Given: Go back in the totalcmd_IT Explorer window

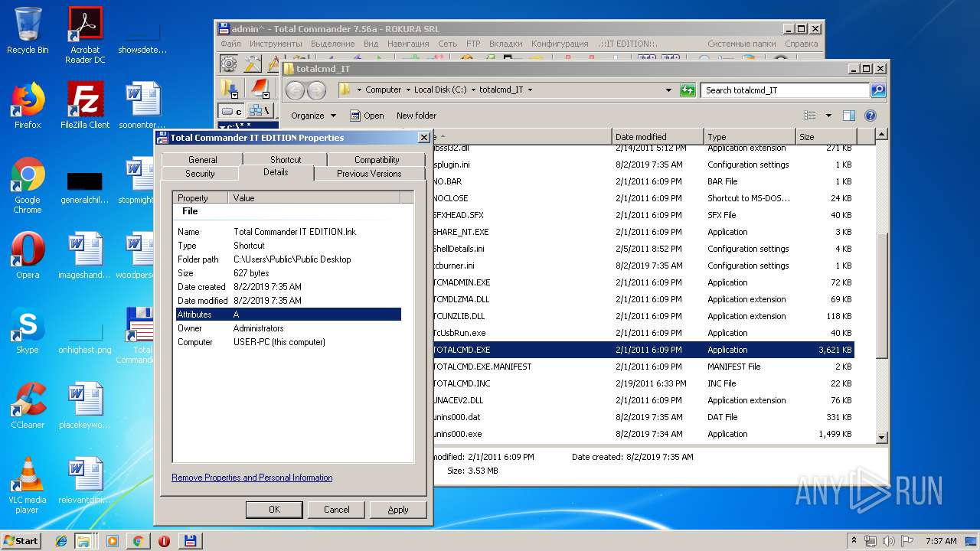Looking at the screenshot, I should (295, 90).
